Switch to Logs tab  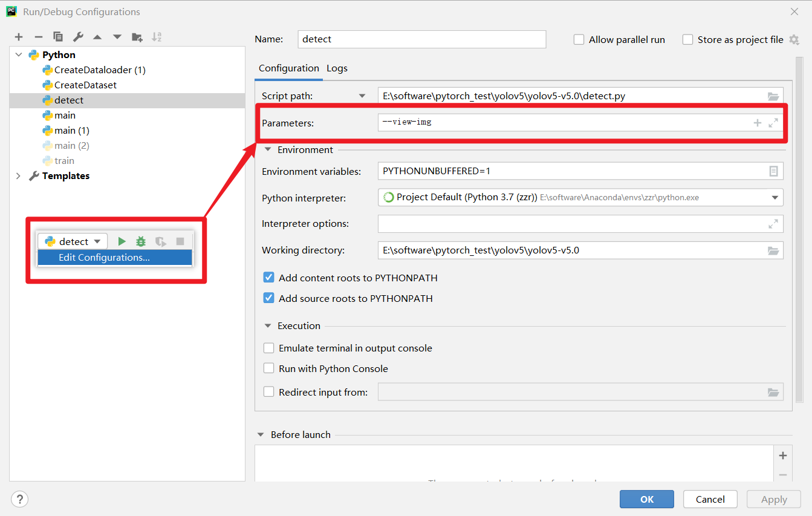(x=337, y=68)
